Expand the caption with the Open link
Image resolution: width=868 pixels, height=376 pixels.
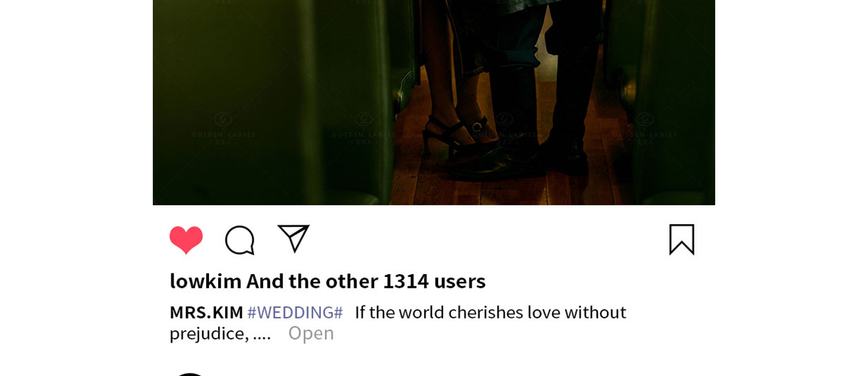click(x=311, y=333)
